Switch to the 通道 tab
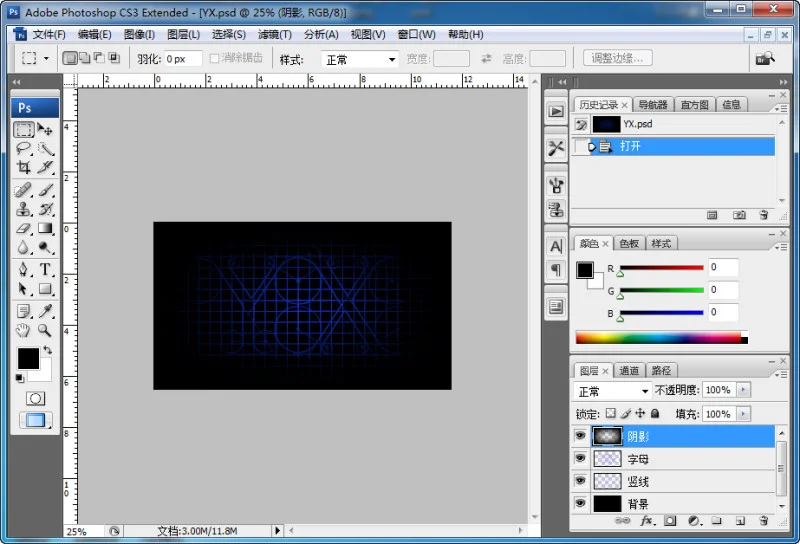The image size is (800, 544). click(x=629, y=370)
